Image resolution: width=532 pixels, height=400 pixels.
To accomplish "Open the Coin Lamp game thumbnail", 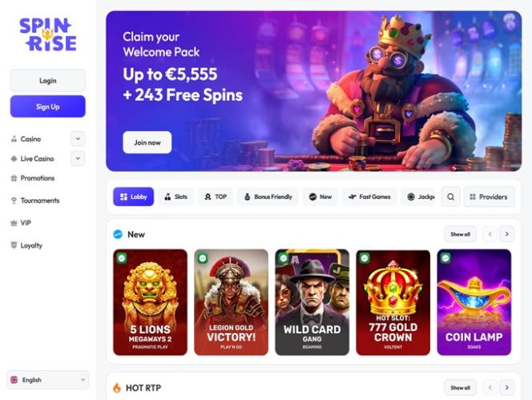I will point(474,302).
